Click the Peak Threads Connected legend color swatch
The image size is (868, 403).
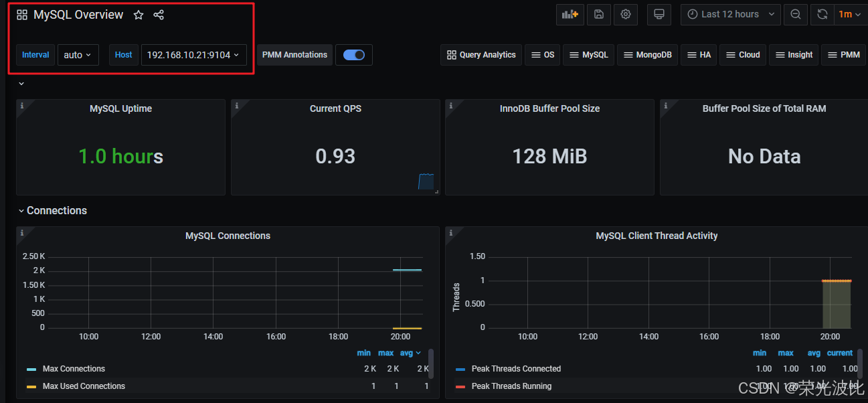coord(460,369)
